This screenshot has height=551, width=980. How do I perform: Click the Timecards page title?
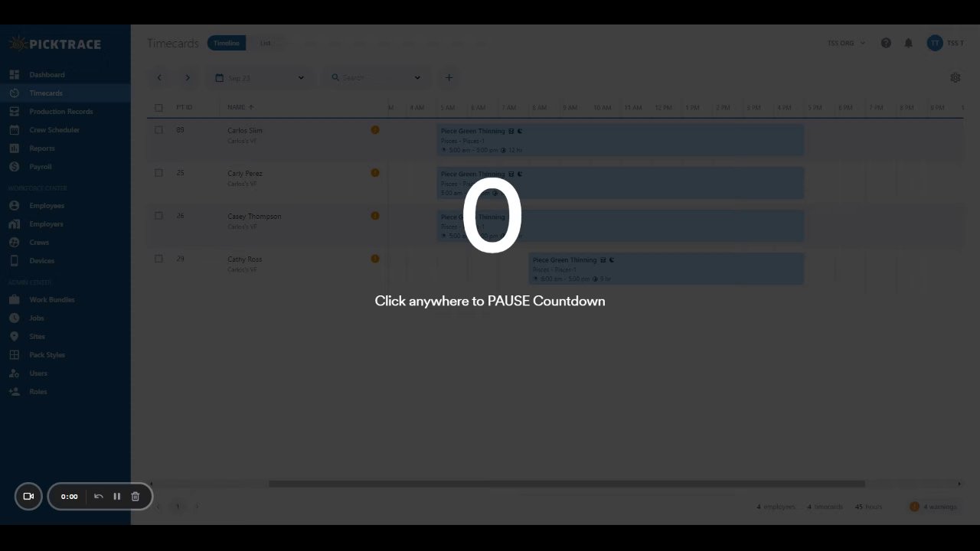[x=173, y=43]
